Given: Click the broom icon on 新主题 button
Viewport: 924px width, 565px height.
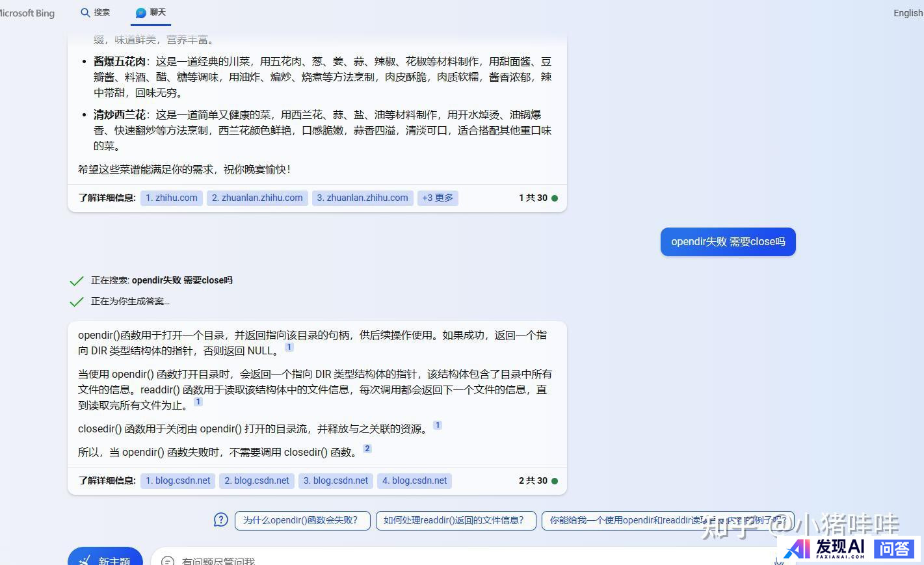Looking at the screenshot, I should (x=85, y=559).
